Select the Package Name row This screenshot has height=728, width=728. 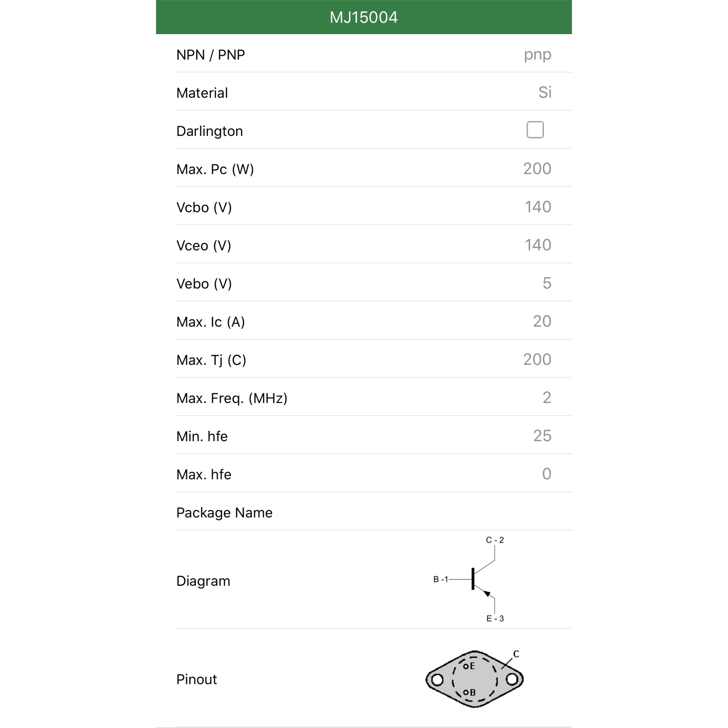click(x=374, y=511)
